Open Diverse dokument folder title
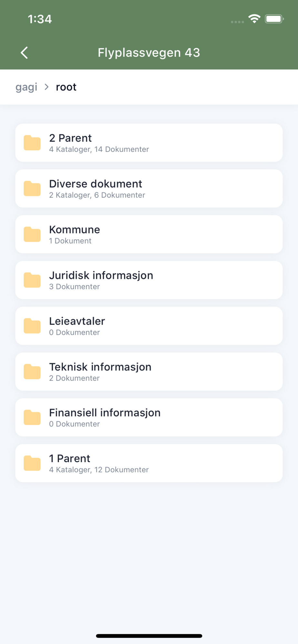Viewport: 298px width, 644px height. click(95, 184)
